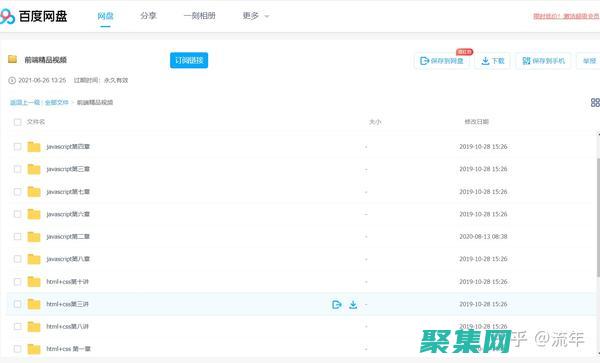Click the 下载 button in toolbar
The width and height of the screenshot is (600, 363).
click(492, 61)
